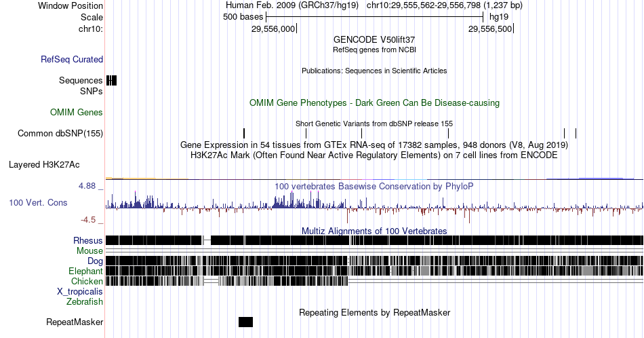
Task: Click the 4.88 PhyloP upper axis value
Action: pos(87,186)
